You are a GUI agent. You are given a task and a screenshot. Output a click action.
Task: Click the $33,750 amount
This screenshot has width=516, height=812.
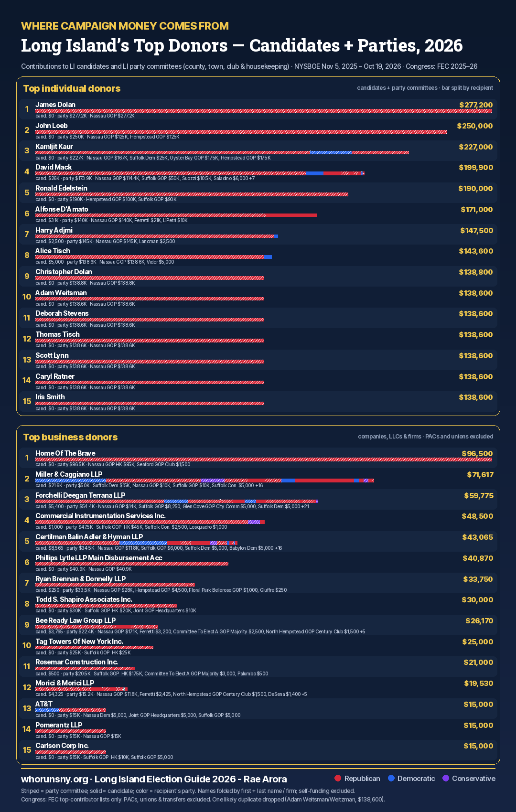pyautogui.click(x=478, y=579)
